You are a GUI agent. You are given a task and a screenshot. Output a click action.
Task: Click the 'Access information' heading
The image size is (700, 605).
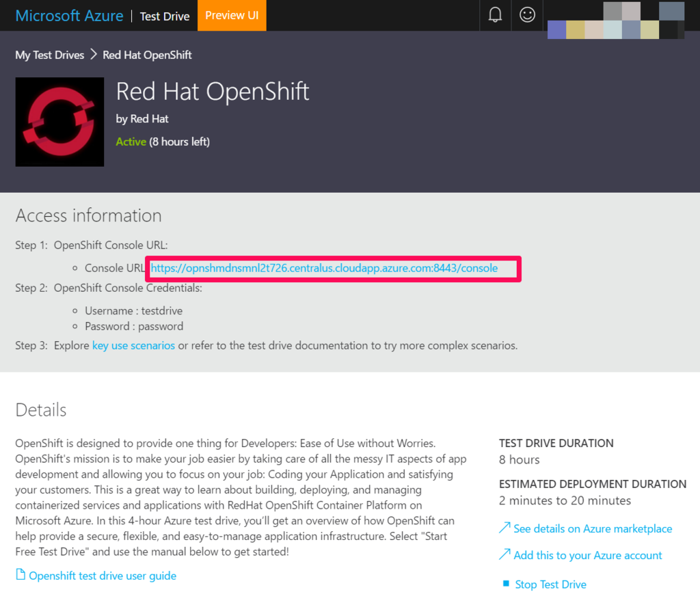point(88,215)
